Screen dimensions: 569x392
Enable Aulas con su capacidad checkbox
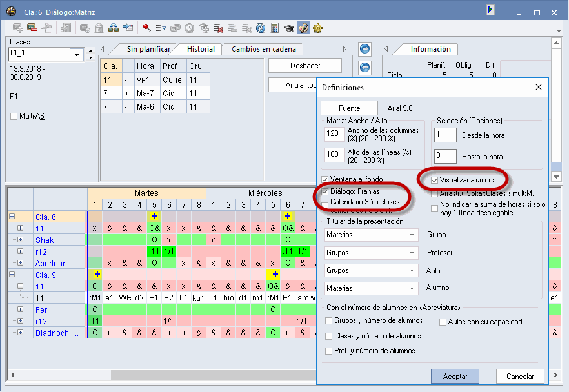click(443, 322)
